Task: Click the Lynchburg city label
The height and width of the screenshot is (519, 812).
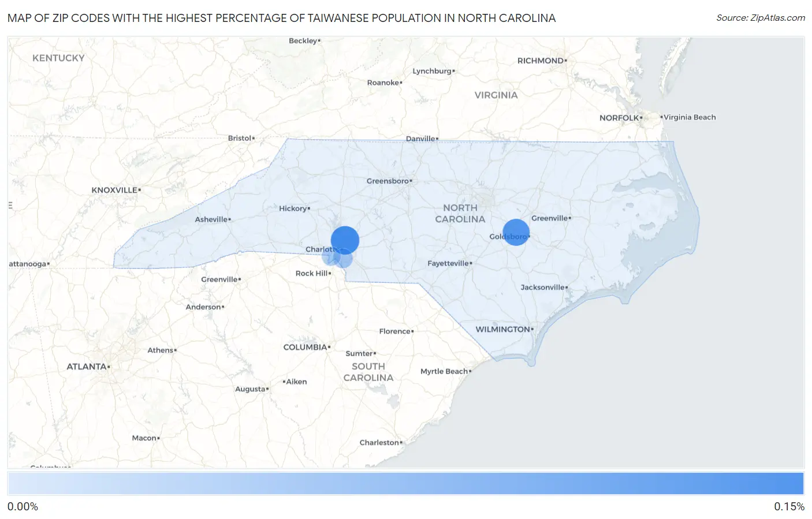Action: pos(432,71)
